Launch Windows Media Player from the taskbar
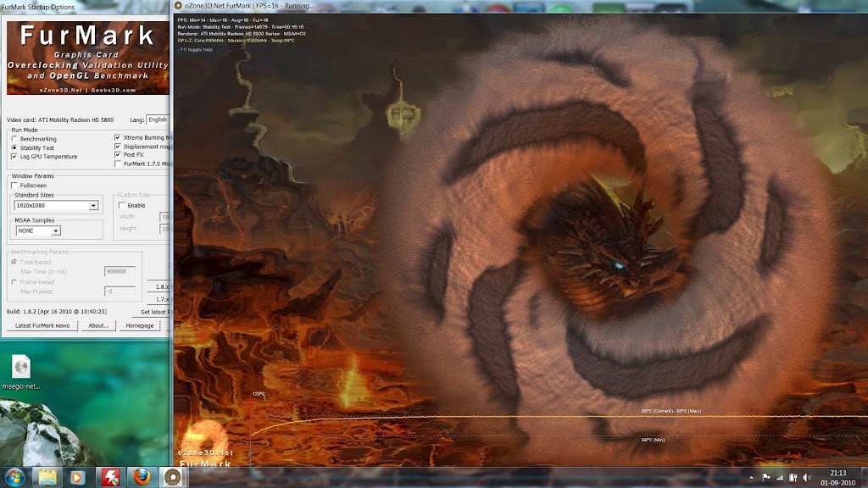The width and height of the screenshot is (868, 488). (77, 477)
